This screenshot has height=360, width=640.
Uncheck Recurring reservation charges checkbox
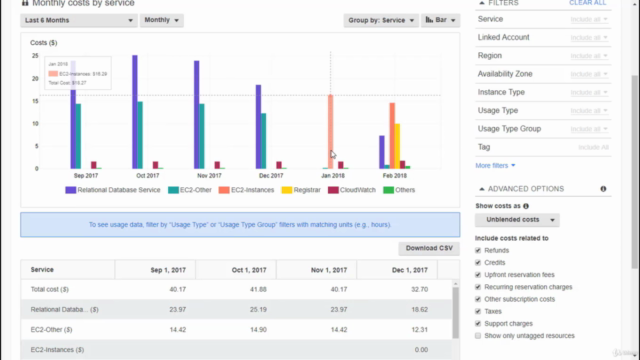point(478,287)
